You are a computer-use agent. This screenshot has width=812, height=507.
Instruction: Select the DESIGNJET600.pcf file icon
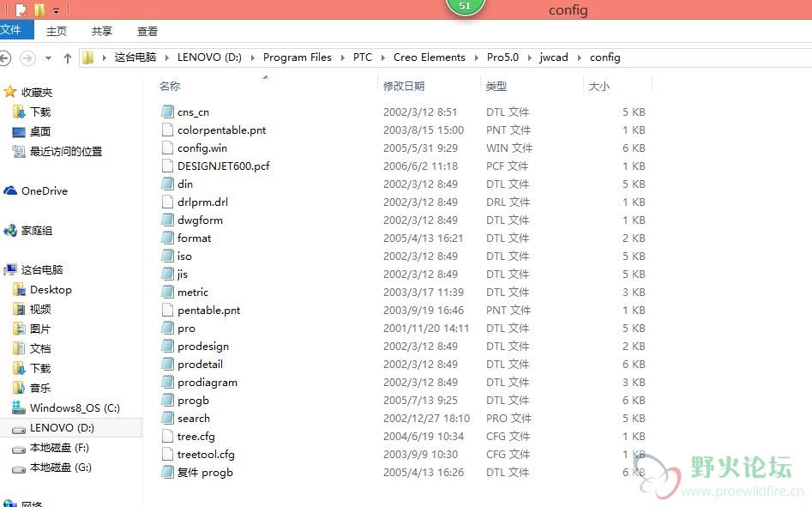coord(167,166)
